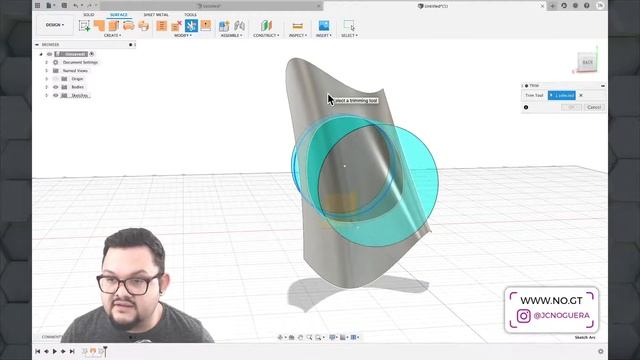Expand the Document Settings node
640x360 pixels.
pyautogui.click(x=47, y=62)
